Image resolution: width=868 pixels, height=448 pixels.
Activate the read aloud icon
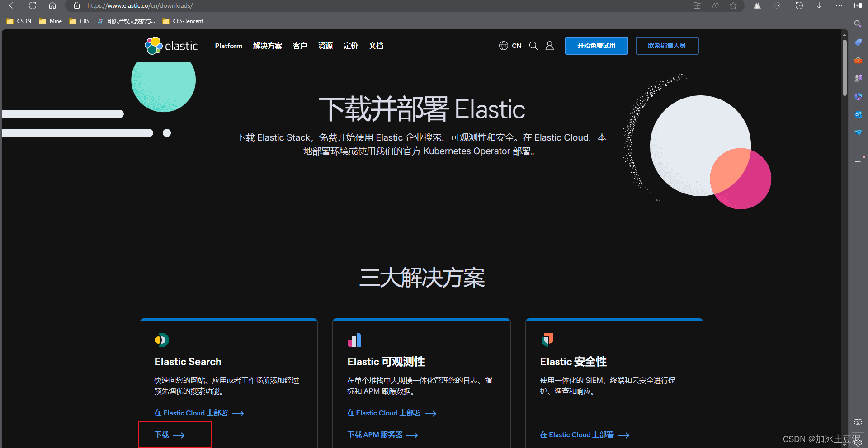point(715,5)
